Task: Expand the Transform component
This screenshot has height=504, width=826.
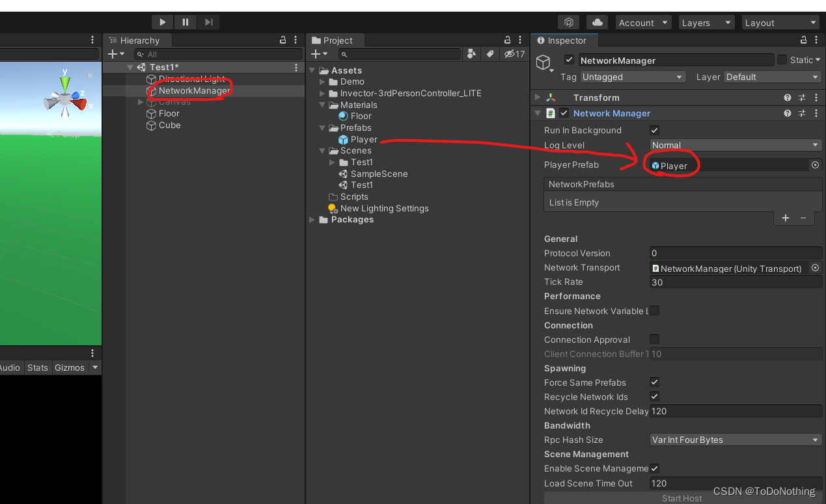Action: [538, 98]
